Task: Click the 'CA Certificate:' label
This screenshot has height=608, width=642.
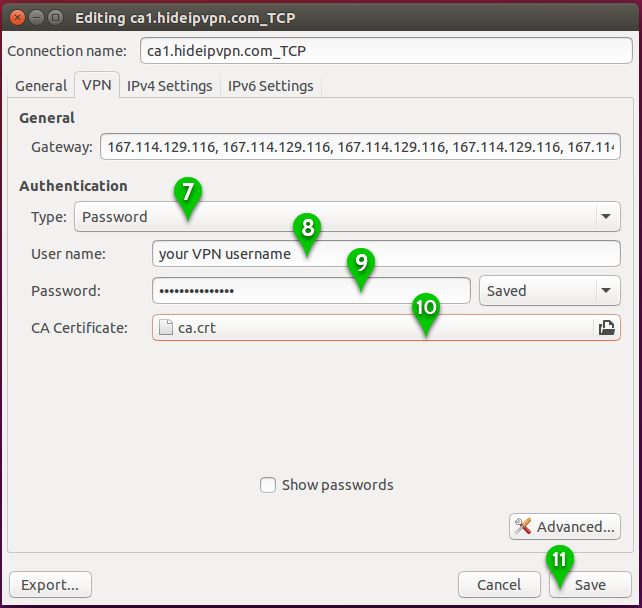Action: (79, 328)
